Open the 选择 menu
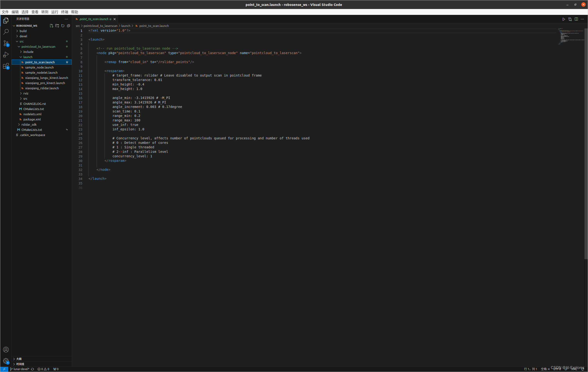The image size is (588, 372). click(x=25, y=12)
